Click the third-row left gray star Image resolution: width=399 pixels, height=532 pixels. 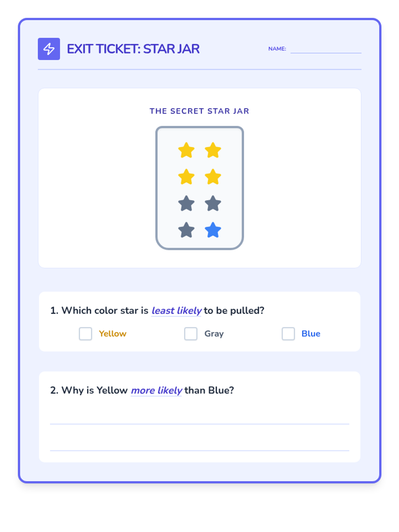pos(186,203)
